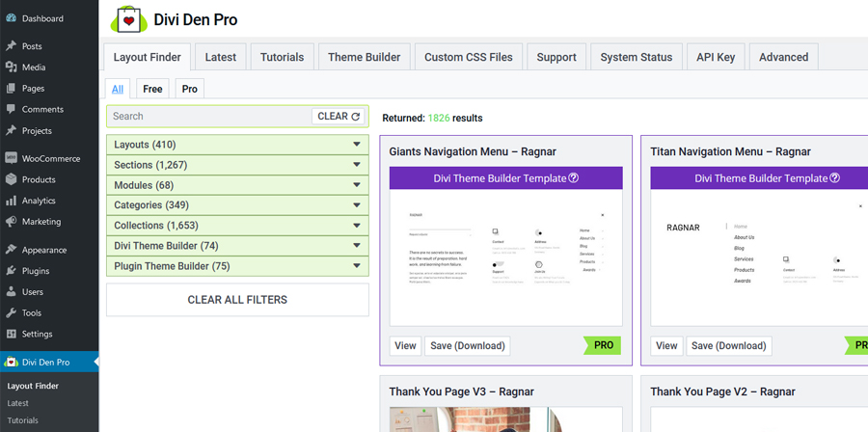
Task: View the Titan Navigation Menu layout
Action: click(666, 346)
